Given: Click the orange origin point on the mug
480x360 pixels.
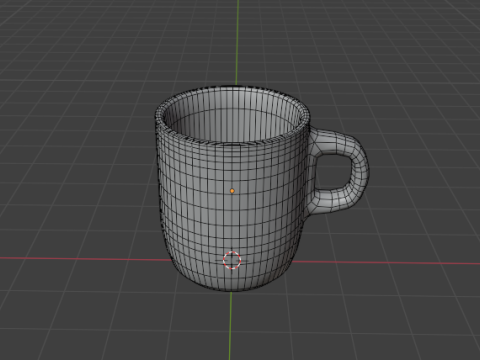Looking at the screenshot, I should tap(232, 191).
